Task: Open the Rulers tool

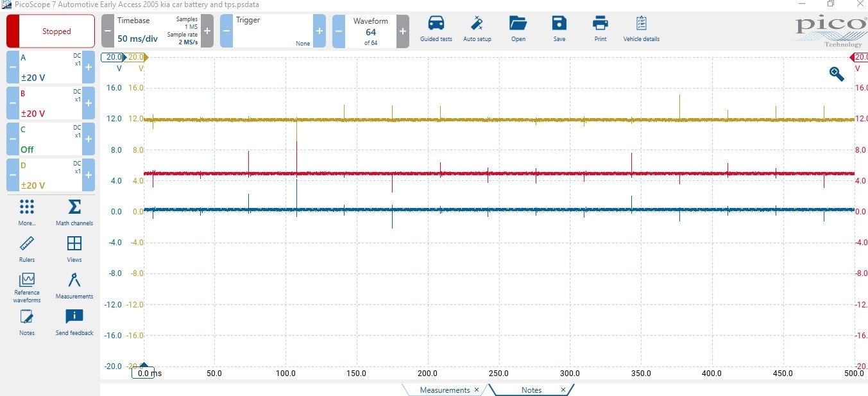Action: pos(27,244)
